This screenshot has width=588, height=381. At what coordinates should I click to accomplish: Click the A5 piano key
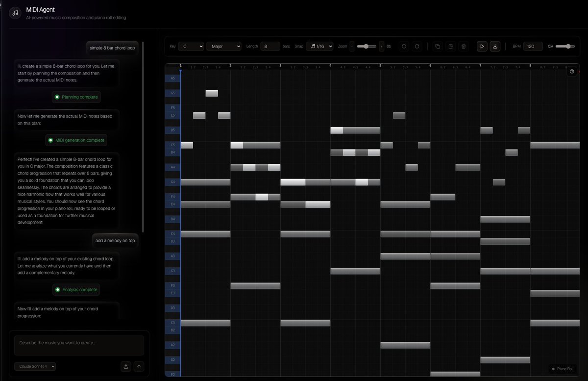coord(172,78)
